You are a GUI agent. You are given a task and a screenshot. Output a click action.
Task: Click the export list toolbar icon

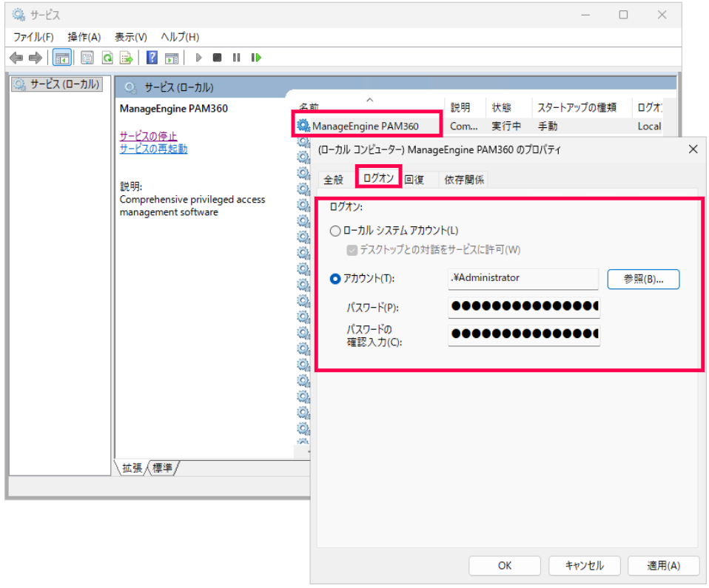[126, 58]
